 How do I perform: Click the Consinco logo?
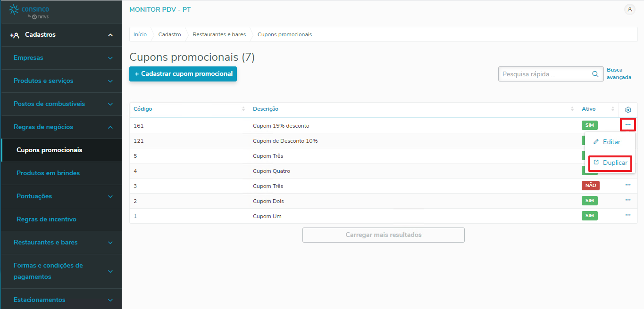(x=29, y=11)
